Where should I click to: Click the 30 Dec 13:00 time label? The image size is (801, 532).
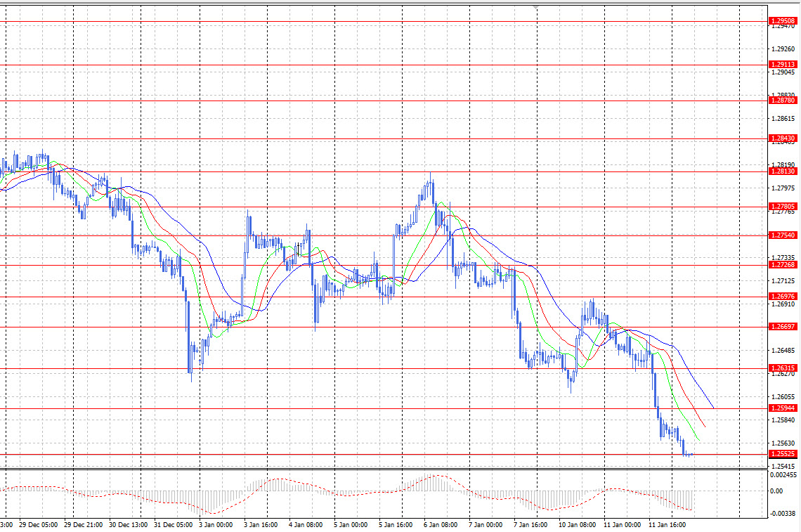click(128, 525)
